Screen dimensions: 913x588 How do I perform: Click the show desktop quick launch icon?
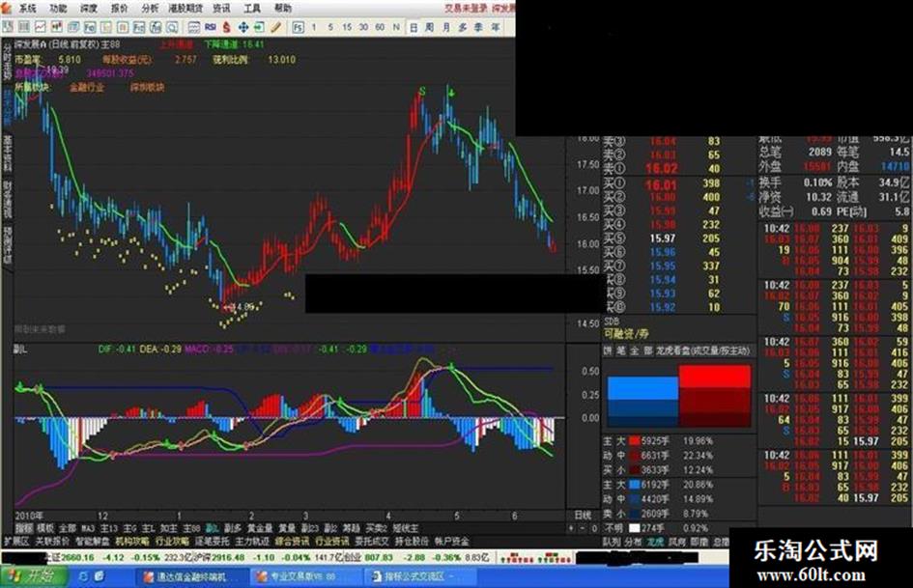coord(99,576)
